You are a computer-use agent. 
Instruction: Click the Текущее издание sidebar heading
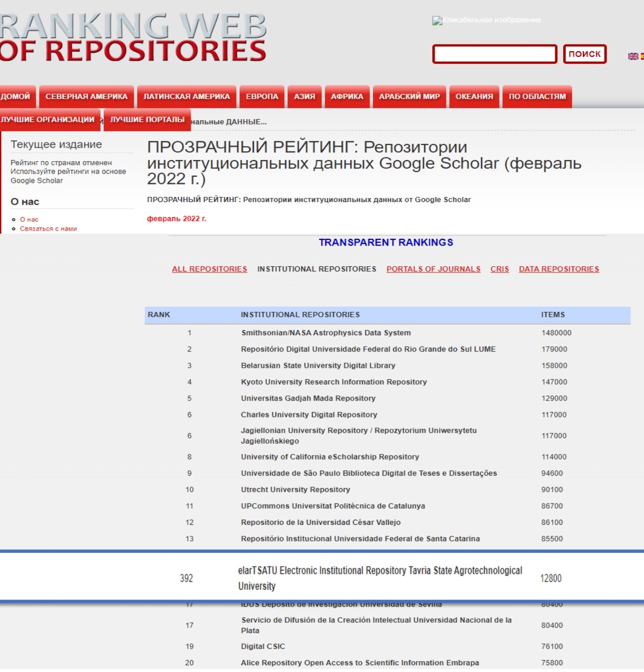[57, 145]
